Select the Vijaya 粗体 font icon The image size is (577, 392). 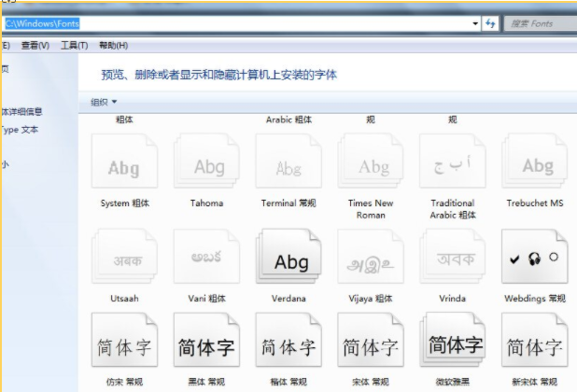pyautogui.click(x=371, y=257)
